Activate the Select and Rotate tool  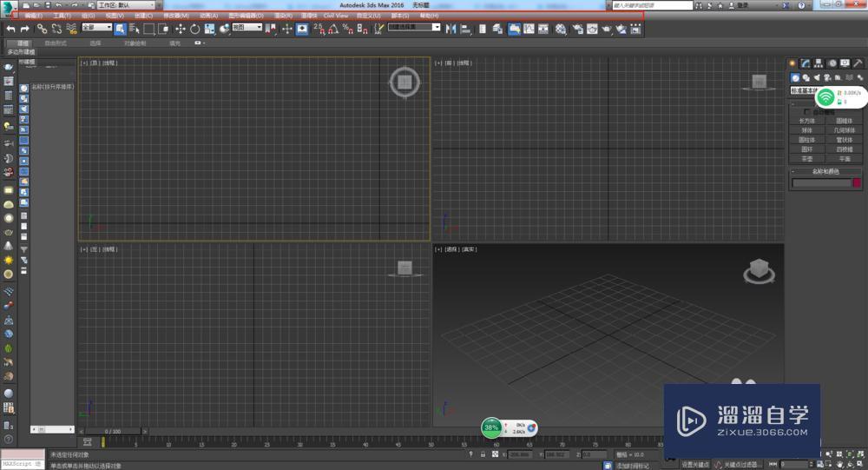point(194,29)
